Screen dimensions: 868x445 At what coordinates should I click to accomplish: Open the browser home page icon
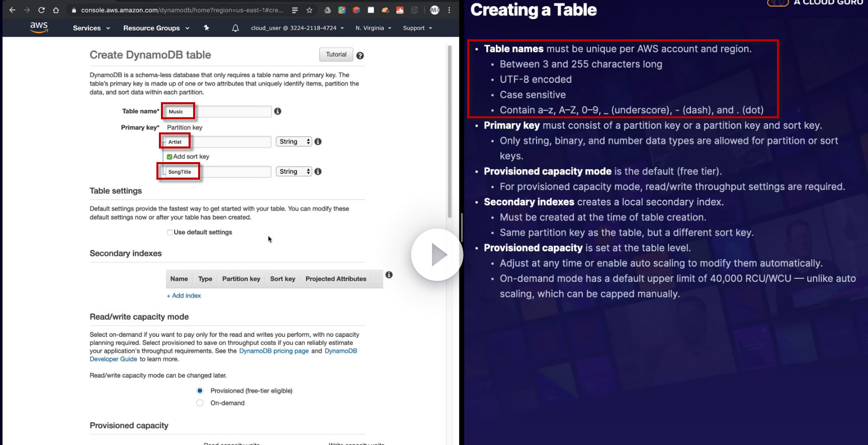pyautogui.click(x=56, y=10)
